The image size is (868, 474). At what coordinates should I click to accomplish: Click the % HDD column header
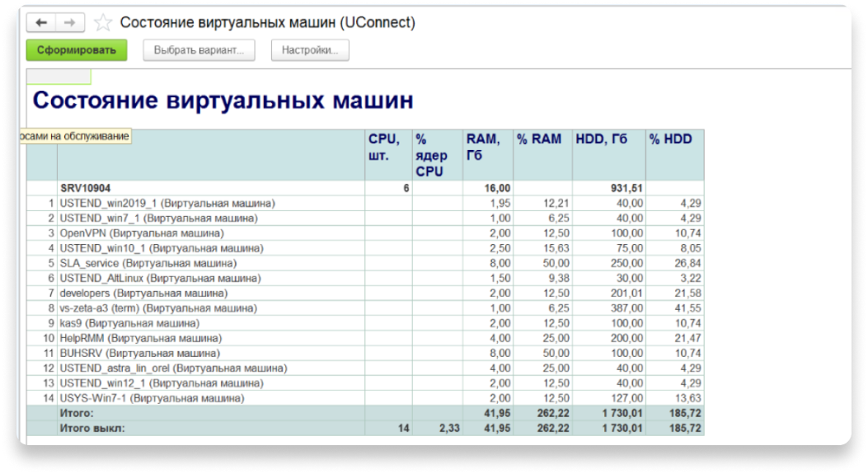point(675,155)
